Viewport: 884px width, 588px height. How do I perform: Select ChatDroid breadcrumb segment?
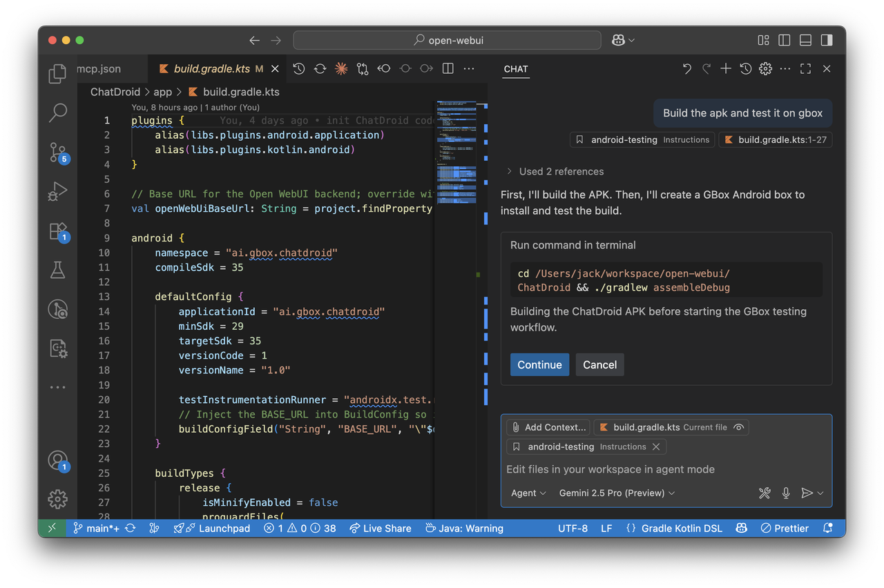115,92
